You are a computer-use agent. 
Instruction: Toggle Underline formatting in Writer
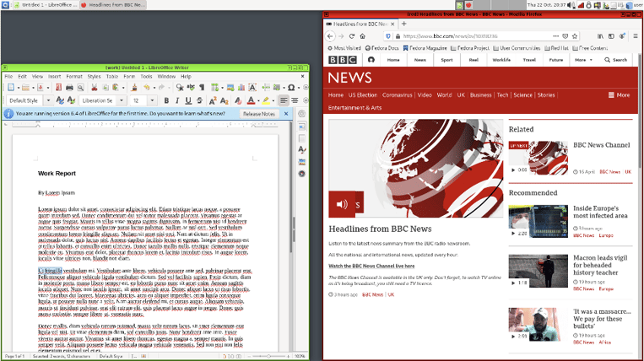[188, 100]
